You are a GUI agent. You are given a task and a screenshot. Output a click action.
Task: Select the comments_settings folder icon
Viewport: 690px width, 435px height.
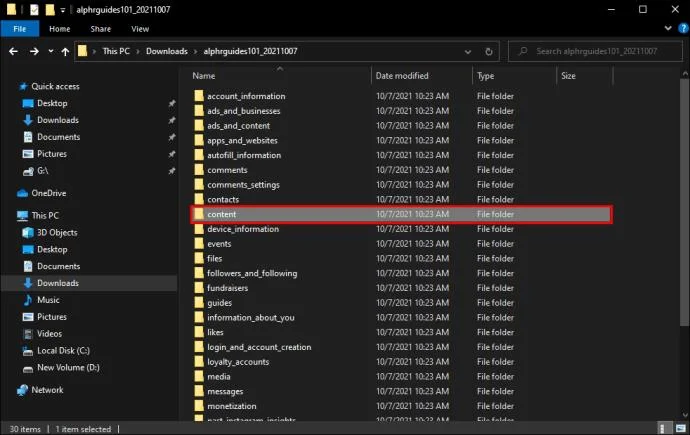coord(199,184)
